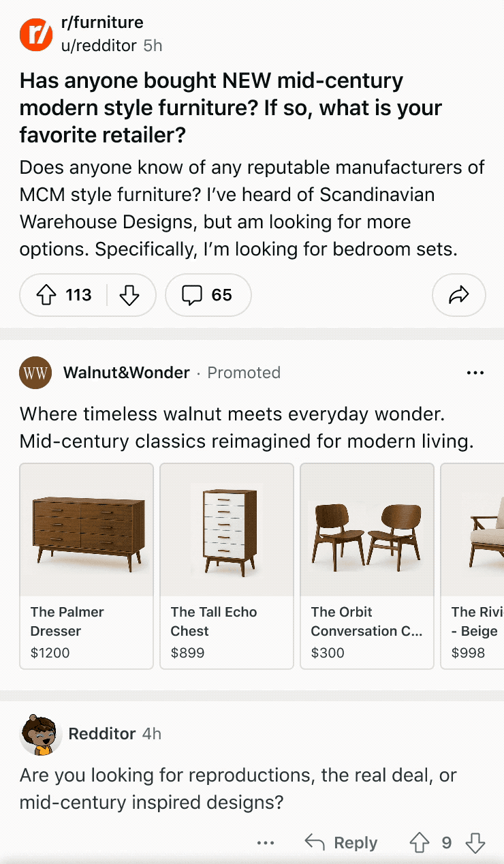Screen dimensions: 504x864
Task: View The Tall Echo Chest image
Action: click(x=227, y=530)
